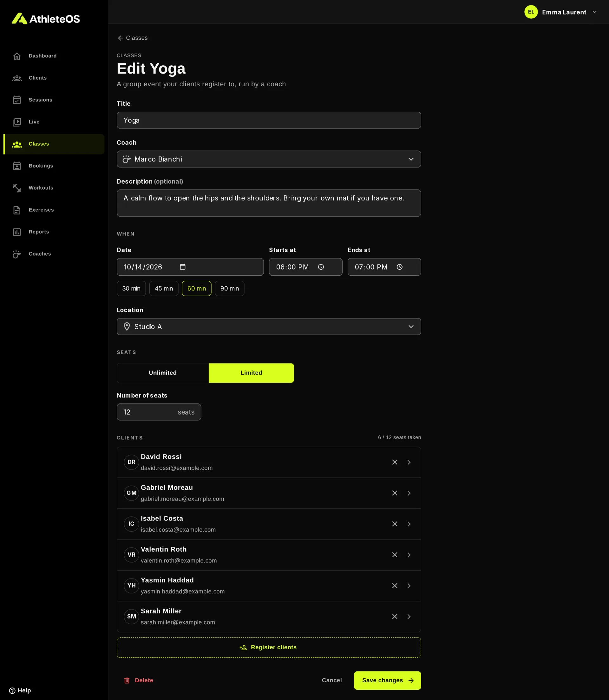The height and width of the screenshot is (700, 609).
Task: Select Unlimited seats option
Action: click(x=163, y=373)
